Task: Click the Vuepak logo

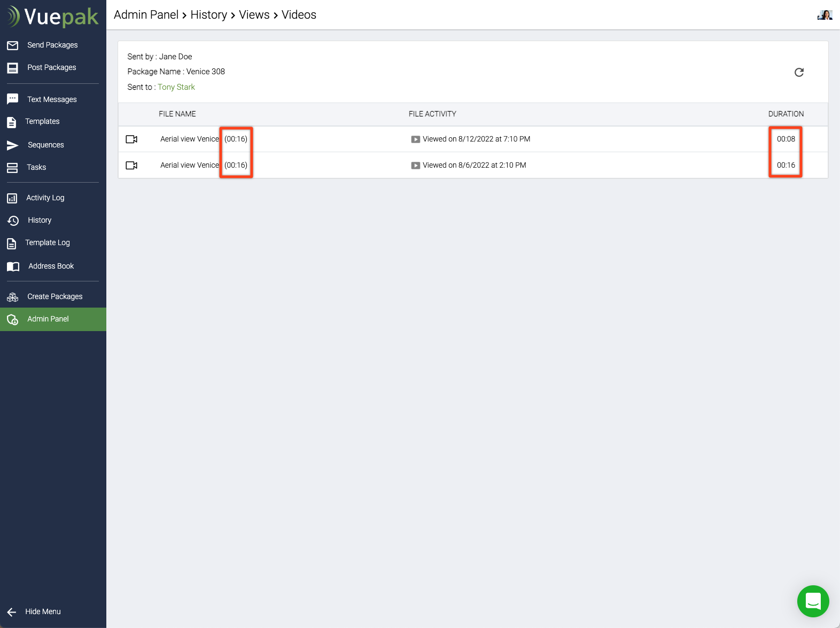Action: (x=53, y=17)
